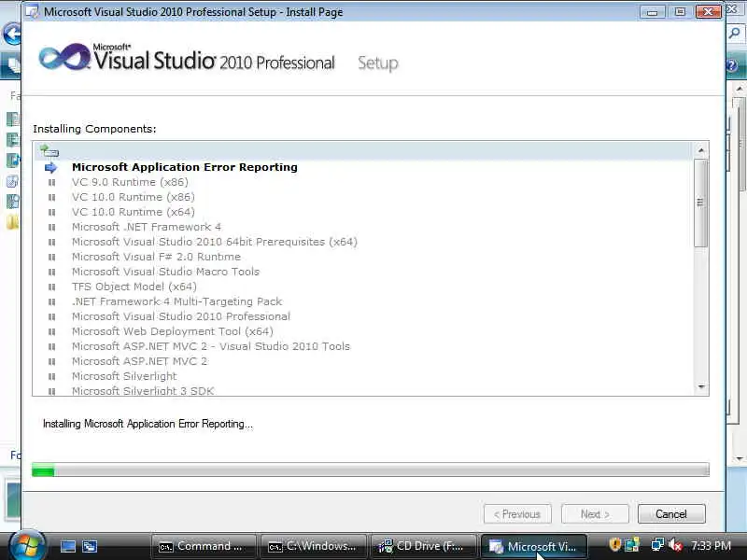Switch to Command Prompt taskbar button
This screenshot has height=560, width=747.
tap(204, 546)
